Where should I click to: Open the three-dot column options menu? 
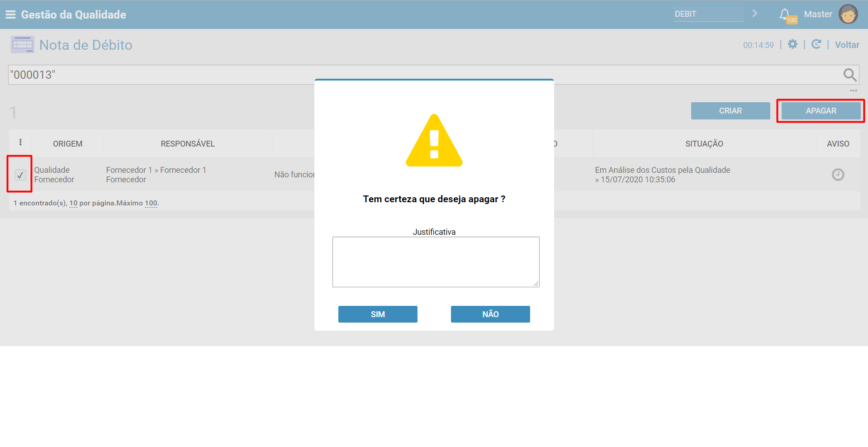point(20,143)
